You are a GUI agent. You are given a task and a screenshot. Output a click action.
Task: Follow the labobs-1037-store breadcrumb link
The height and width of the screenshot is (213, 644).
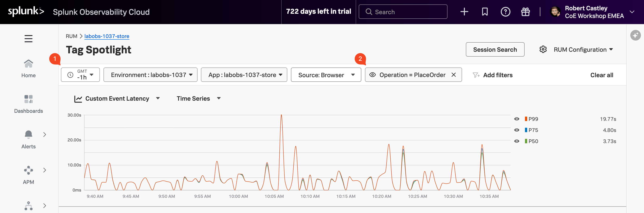107,36
